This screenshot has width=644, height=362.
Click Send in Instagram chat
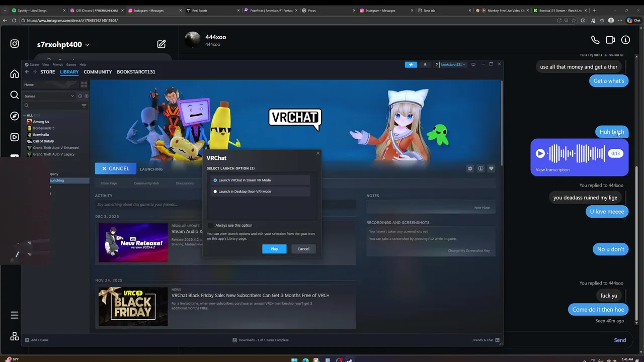coord(620,340)
